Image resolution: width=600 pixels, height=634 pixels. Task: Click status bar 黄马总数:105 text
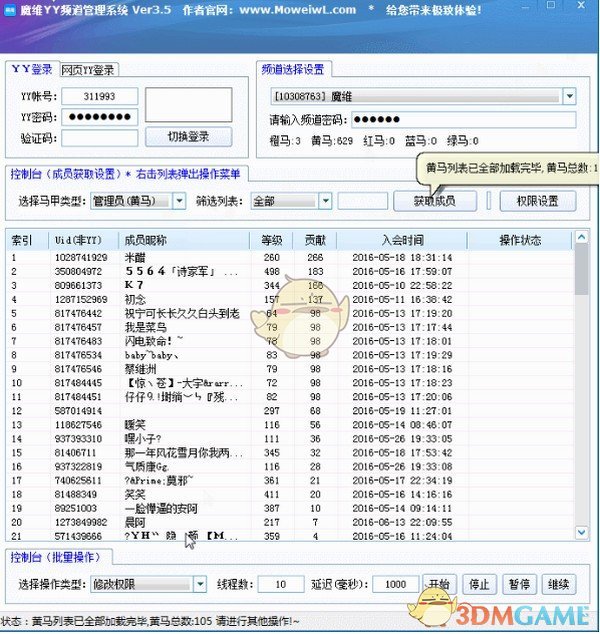tap(181, 621)
